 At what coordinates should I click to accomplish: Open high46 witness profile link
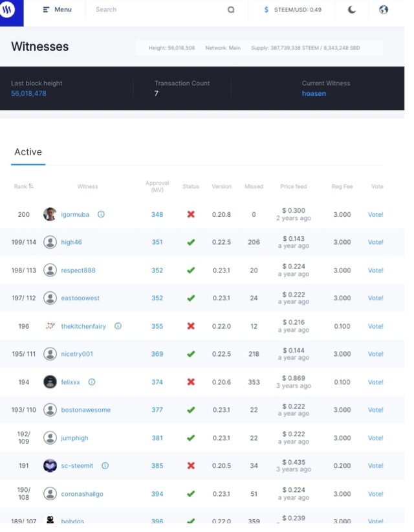coord(71,242)
